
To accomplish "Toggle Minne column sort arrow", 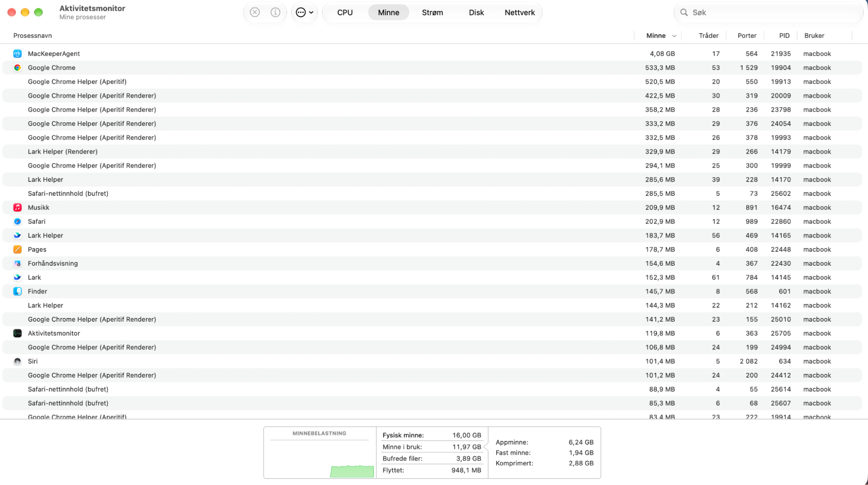I will [674, 36].
